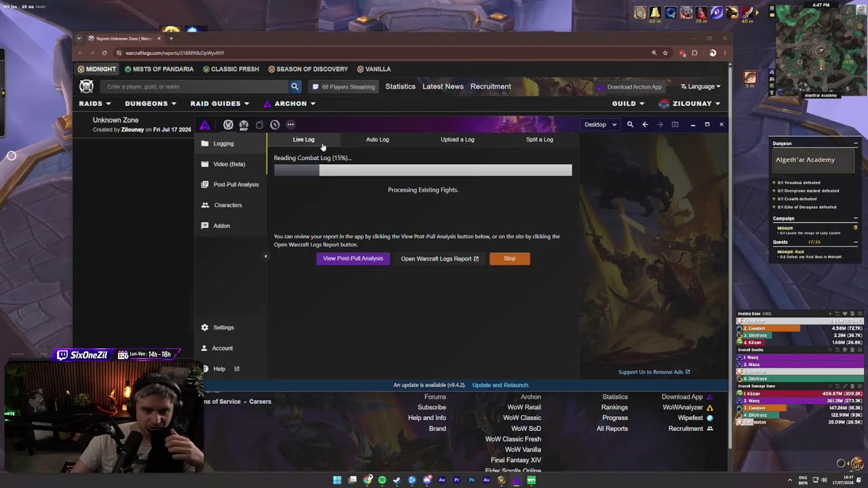
Task: Open Chrome's three-dot menu
Action: point(724,53)
